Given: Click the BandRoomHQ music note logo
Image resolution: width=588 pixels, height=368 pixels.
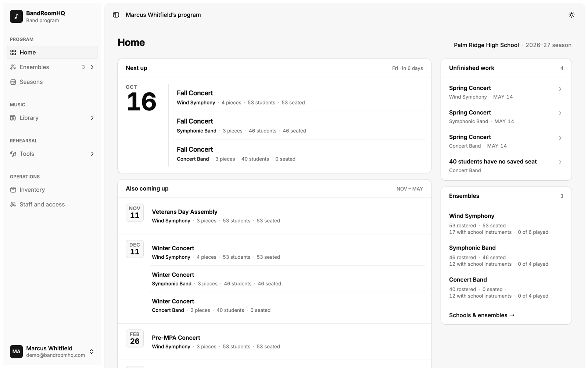Looking at the screenshot, I should (x=16, y=16).
